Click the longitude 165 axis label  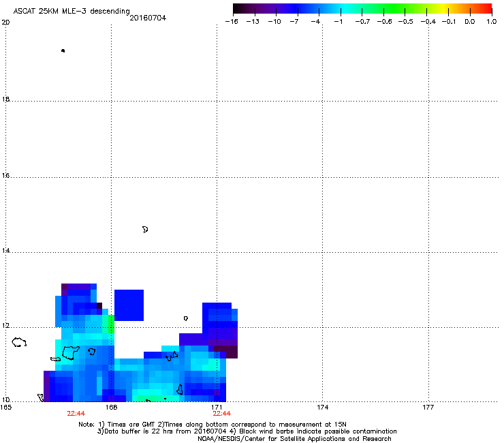coord(5,408)
